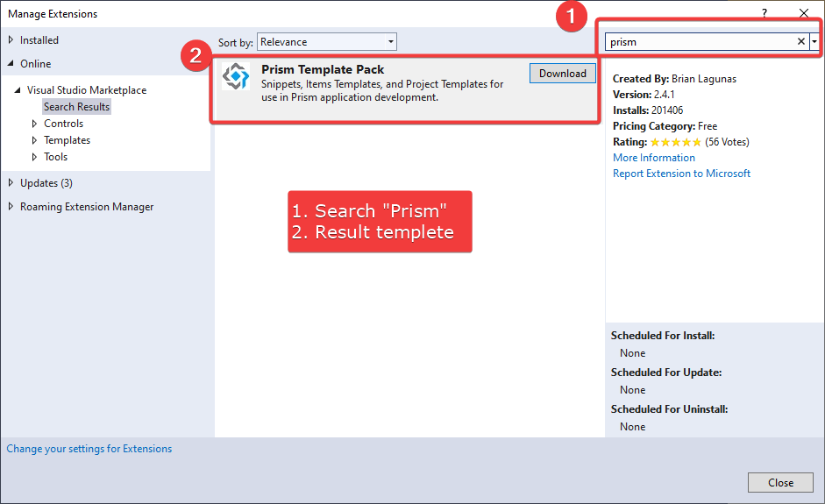Open Report Extension to Microsoft link
The width and height of the screenshot is (825, 504).
point(681,174)
